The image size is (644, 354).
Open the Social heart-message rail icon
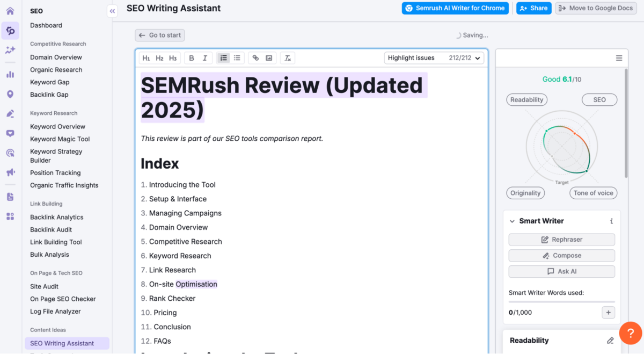[10, 133]
